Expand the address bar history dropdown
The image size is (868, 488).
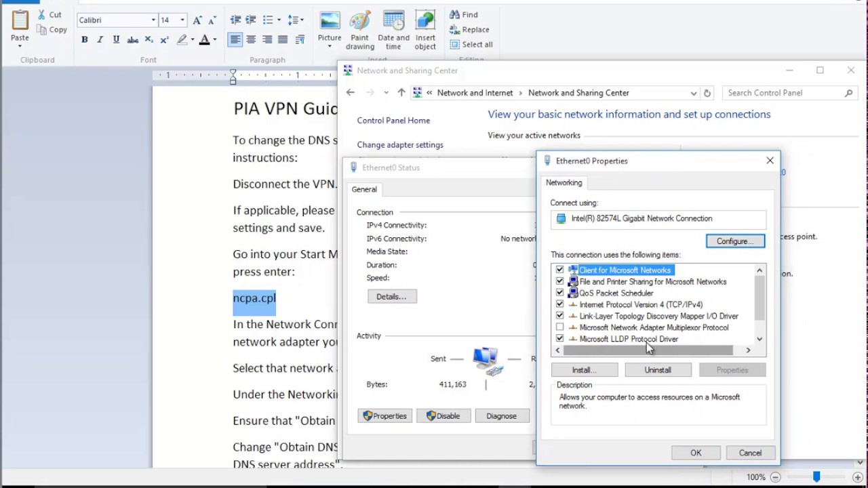click(x=693, y=93)
